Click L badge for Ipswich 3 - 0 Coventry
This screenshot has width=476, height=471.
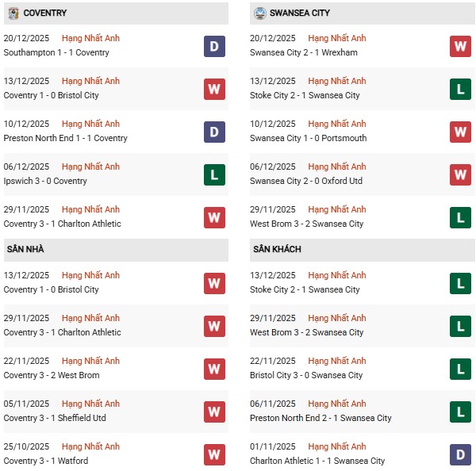click(214, 174)
